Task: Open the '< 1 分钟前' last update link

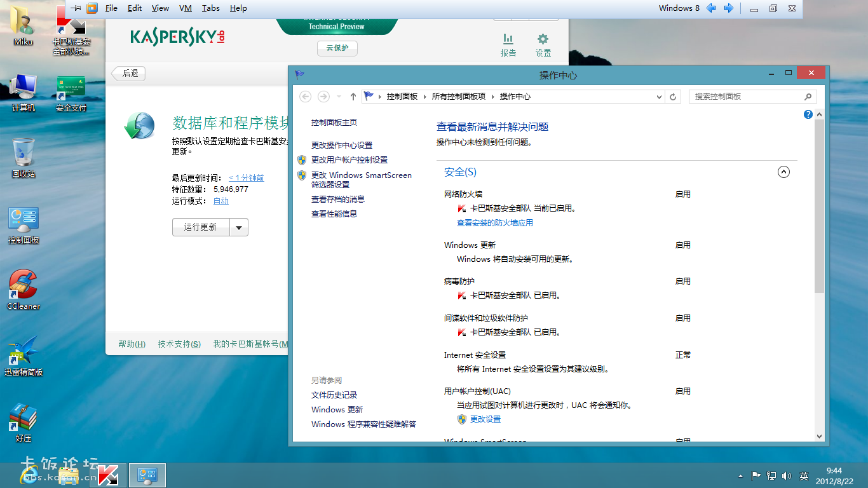Action: point(246,178)
